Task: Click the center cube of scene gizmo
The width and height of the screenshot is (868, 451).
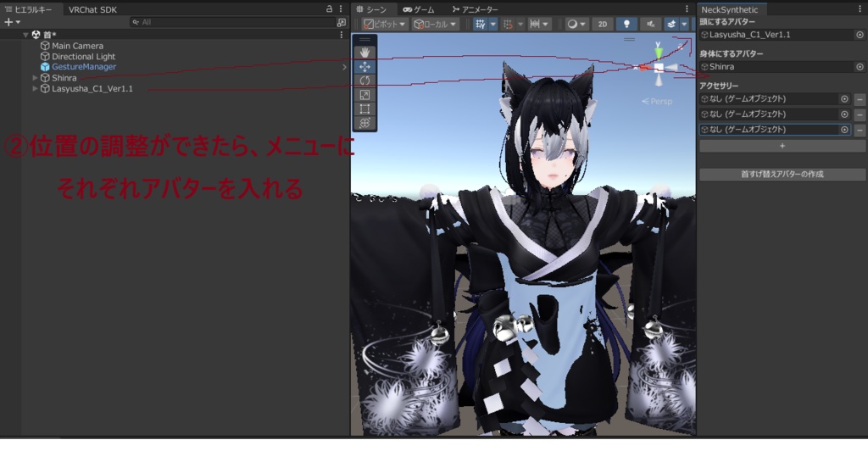Action: [x=658, y=68]
